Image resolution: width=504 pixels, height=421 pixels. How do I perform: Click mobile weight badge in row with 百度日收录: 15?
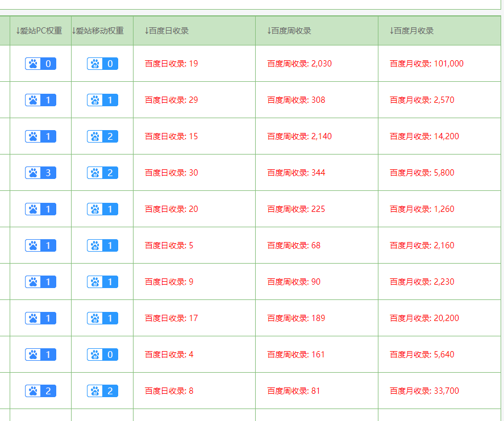point(102,136)
